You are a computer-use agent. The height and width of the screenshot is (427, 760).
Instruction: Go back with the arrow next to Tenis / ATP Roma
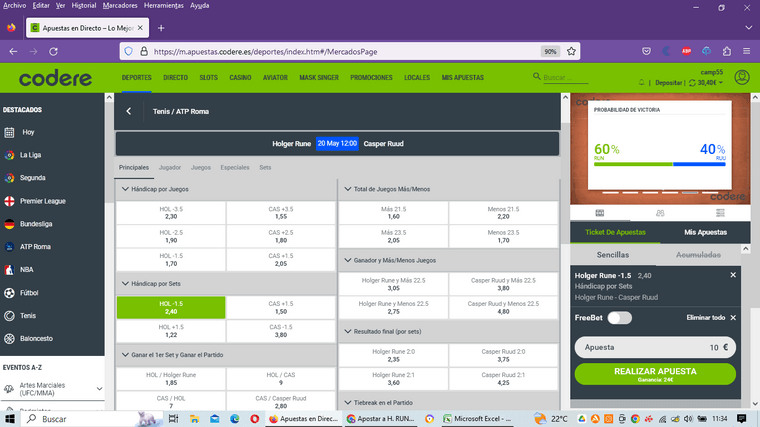(x=129, y=111)
